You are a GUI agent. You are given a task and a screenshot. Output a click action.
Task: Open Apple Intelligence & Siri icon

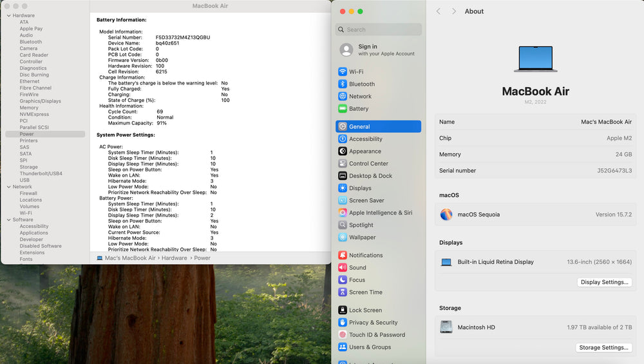[x=343, y=213]
